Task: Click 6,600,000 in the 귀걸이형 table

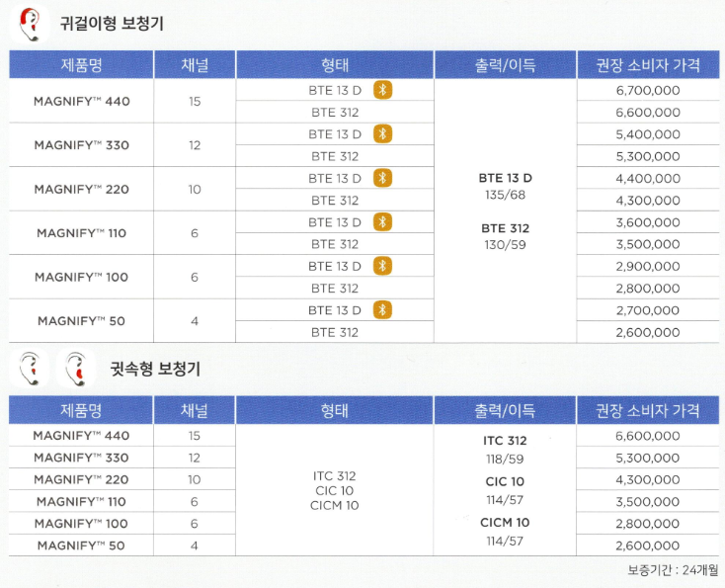Action: point(648,113)
